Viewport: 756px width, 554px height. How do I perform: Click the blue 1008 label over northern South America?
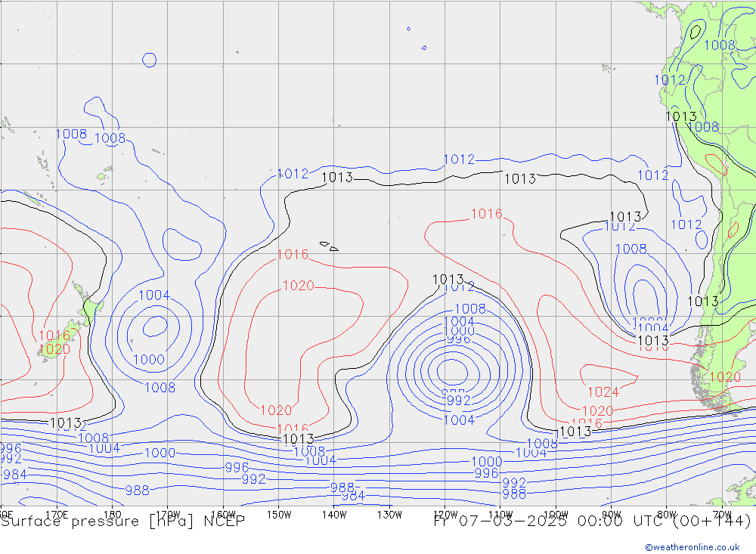(720, 45)
